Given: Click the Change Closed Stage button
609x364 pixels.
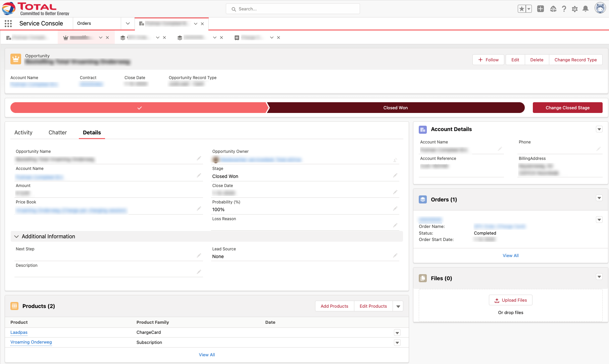Looking at the screenshot, I should (x=567, y=108).
